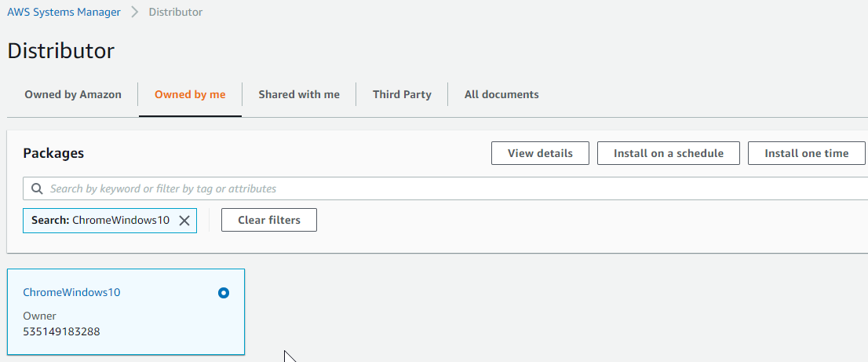Click the Distributor breadcrumb item

(x=175, y=13)
